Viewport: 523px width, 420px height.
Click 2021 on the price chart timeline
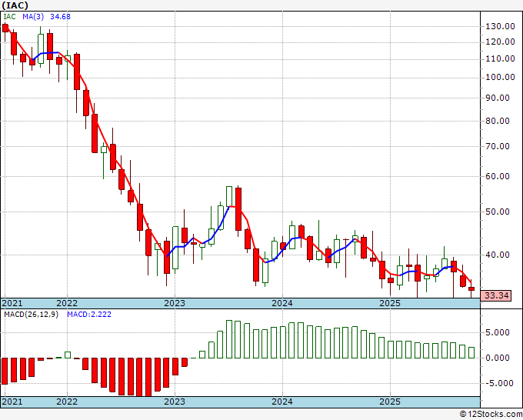click(12, 303)
